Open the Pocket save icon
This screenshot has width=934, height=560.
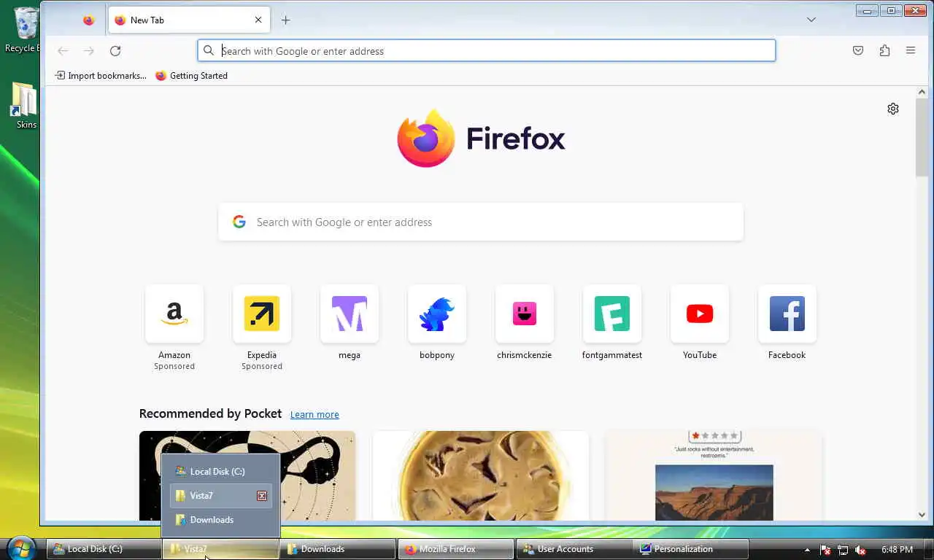coord(858,51)
